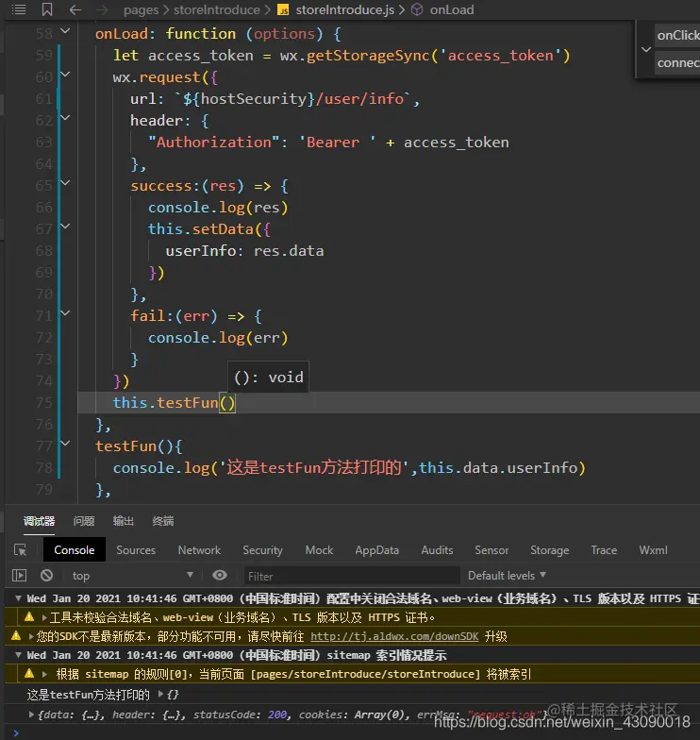This screenshot has height=740, width=700.
Task: Open the Sensor devtools tab
Action: (x=492, y=549)
